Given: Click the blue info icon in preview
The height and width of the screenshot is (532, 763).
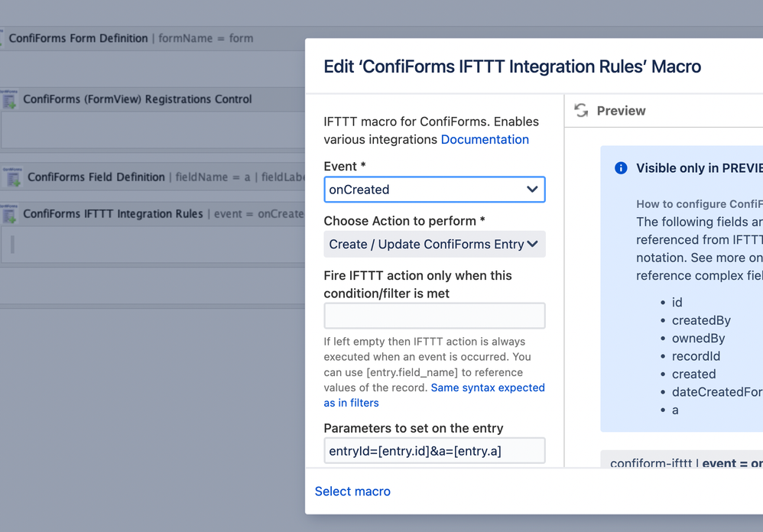Looking at the screenshot, I should tap(621, 168).
